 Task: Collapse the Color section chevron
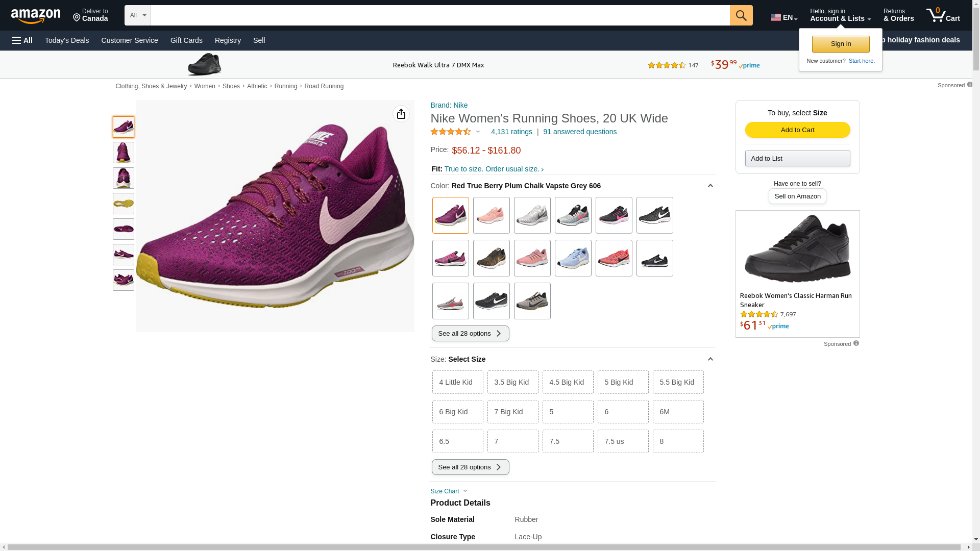coord(710,186)
